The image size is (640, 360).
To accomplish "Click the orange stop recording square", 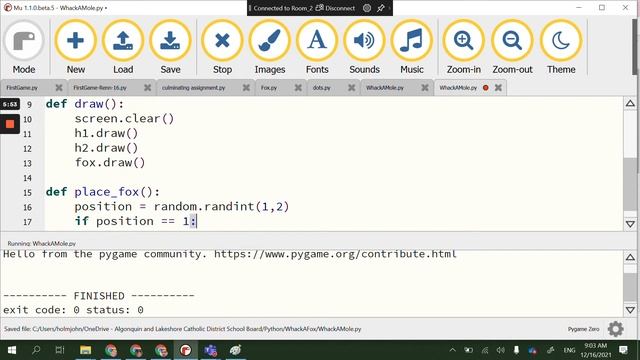I will pos(10,124).
